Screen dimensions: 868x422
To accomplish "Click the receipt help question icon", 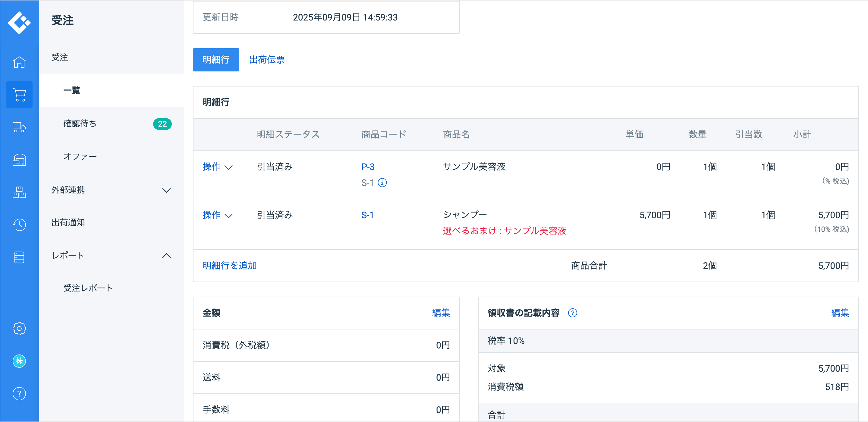I will 573,313.
